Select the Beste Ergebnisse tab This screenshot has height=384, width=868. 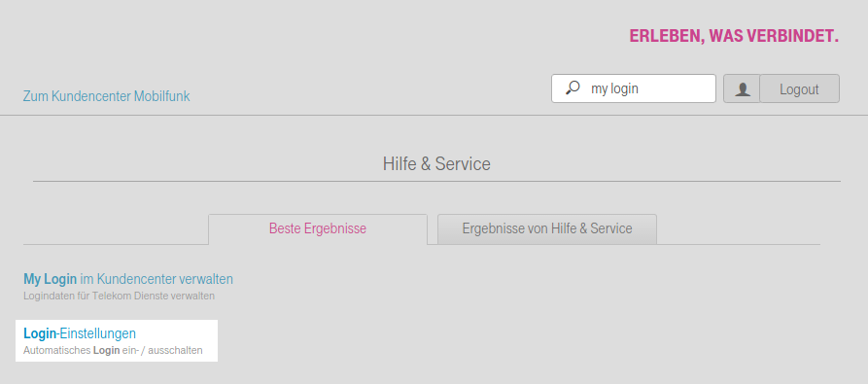pos(318,228)
